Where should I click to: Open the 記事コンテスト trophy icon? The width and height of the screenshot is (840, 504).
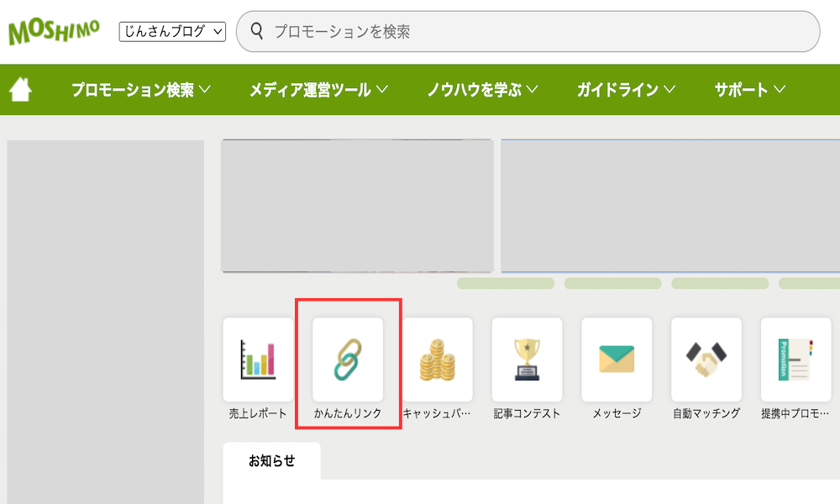coord(527,360)
